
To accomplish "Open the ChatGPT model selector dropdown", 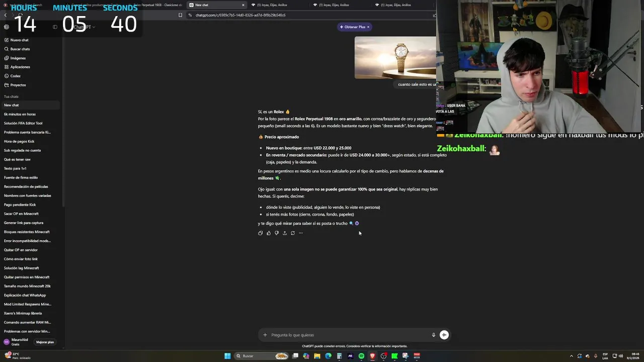I will pyautogui.click(x=84, y=27).
